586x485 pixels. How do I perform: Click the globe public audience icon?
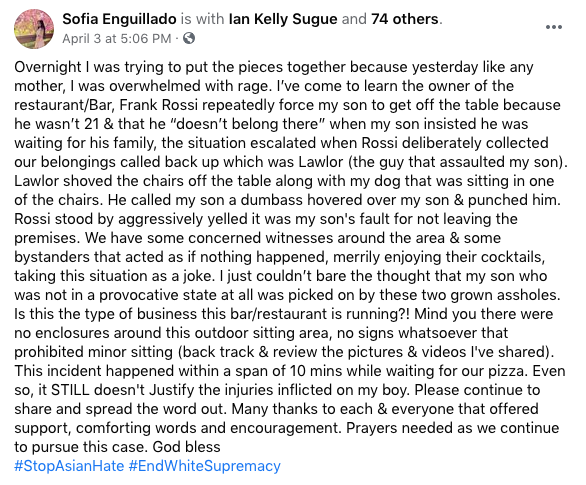189,38
